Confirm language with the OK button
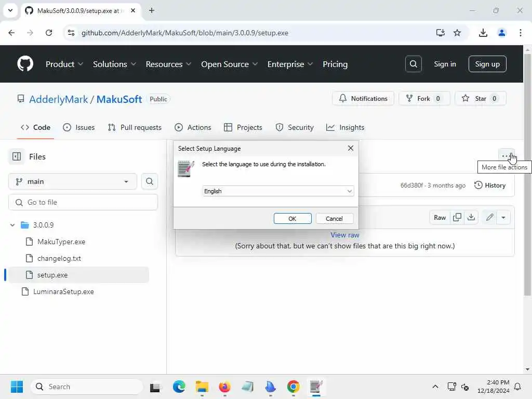The image size is (532, 399). 292,219
